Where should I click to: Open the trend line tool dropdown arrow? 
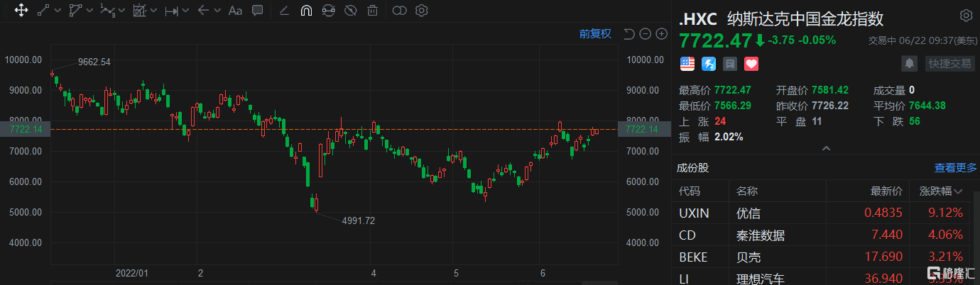57,11
